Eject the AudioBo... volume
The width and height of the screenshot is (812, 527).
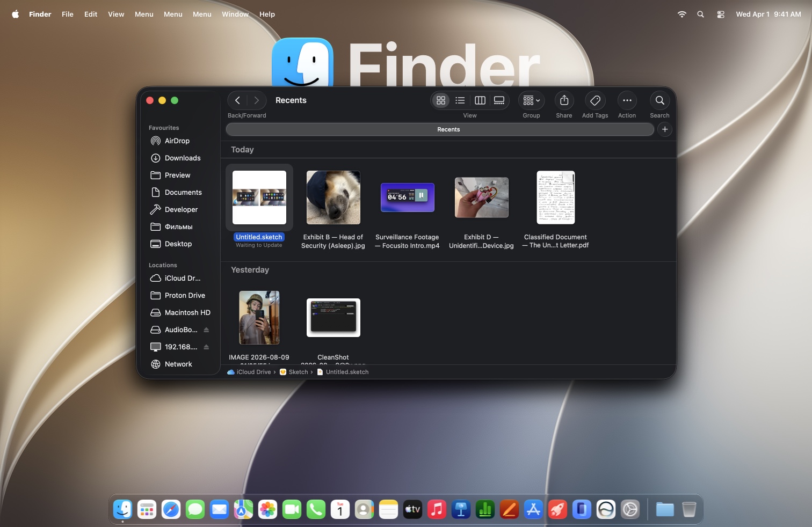(206, 330)
